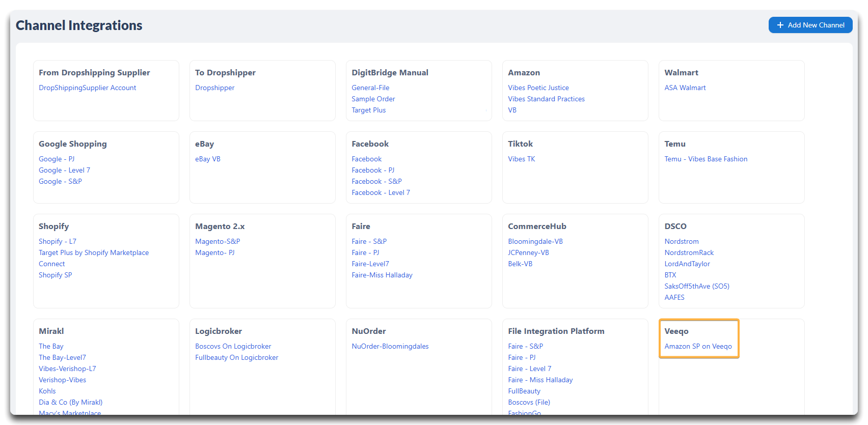The width and height of the screenshot is (868, 425).
Task: Open Faire - PJ in Faire card
Action: point(365,252)
